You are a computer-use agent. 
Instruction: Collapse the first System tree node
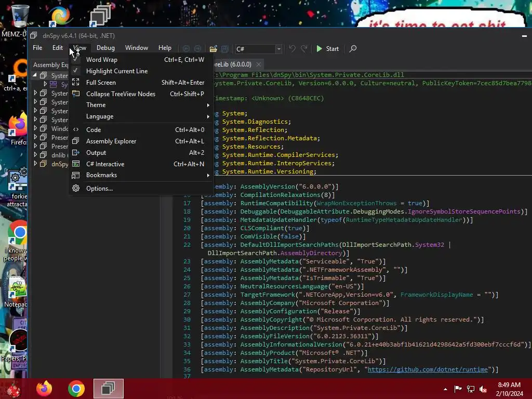tap(35, 75)
